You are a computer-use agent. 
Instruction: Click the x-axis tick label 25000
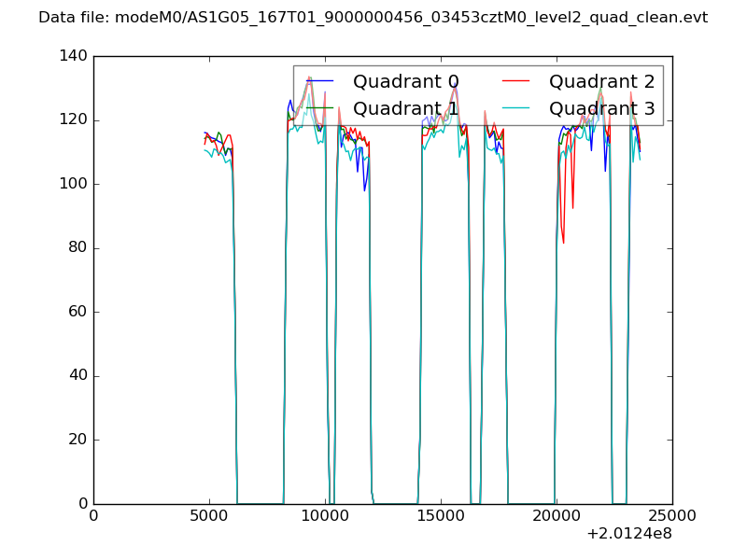point(671,515)
